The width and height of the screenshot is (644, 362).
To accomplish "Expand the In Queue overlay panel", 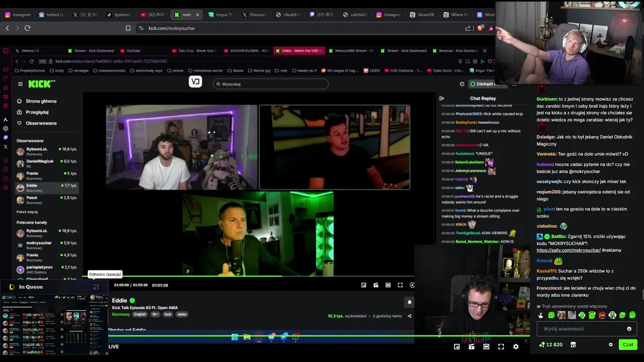I will [x=96, y=287].
